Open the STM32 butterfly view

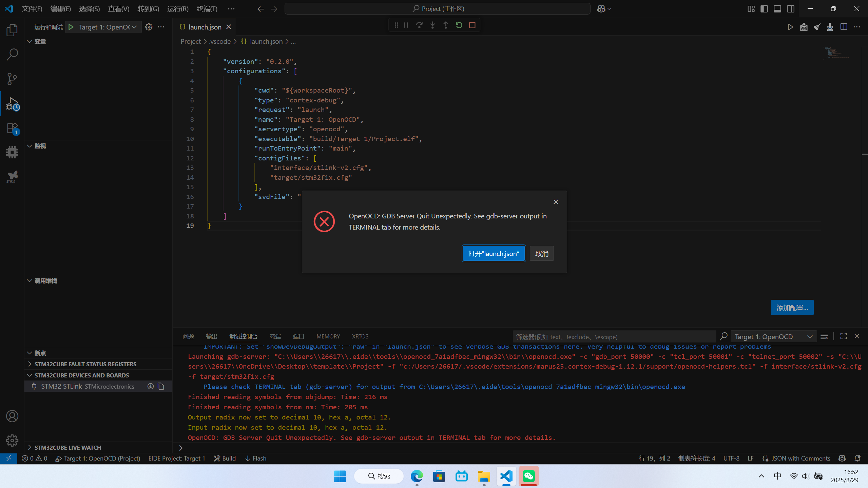click(12, 176)
